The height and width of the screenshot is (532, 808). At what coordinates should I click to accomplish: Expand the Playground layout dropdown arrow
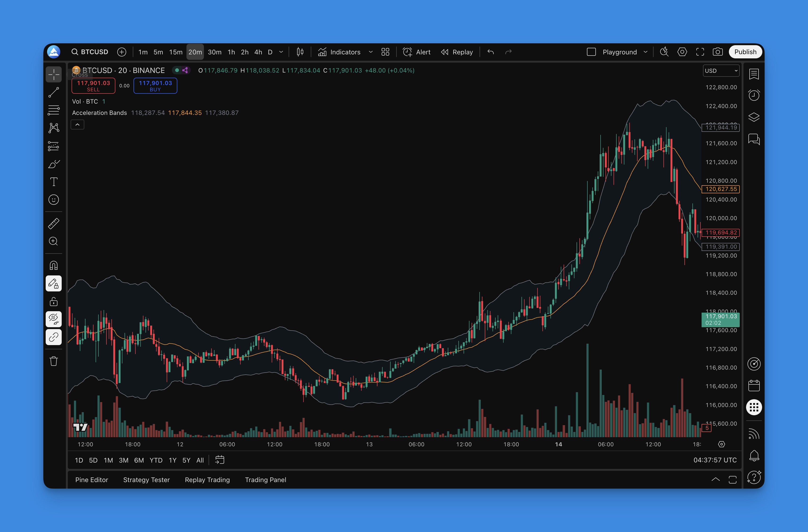[646, 52]
